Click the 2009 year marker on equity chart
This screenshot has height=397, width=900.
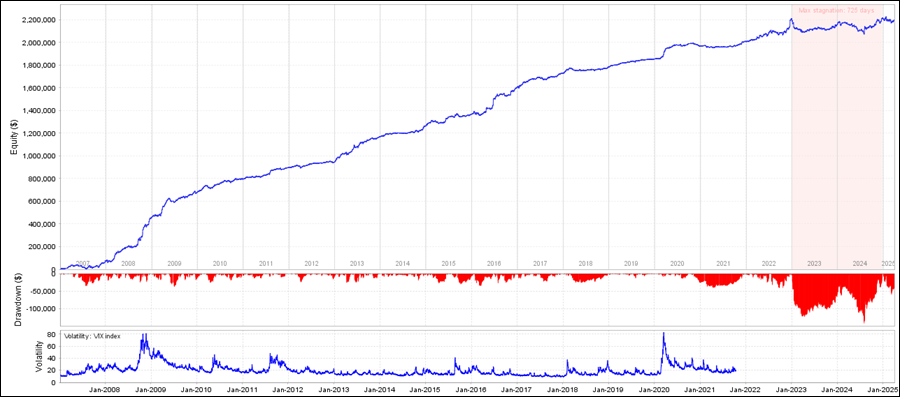point(174,263)
